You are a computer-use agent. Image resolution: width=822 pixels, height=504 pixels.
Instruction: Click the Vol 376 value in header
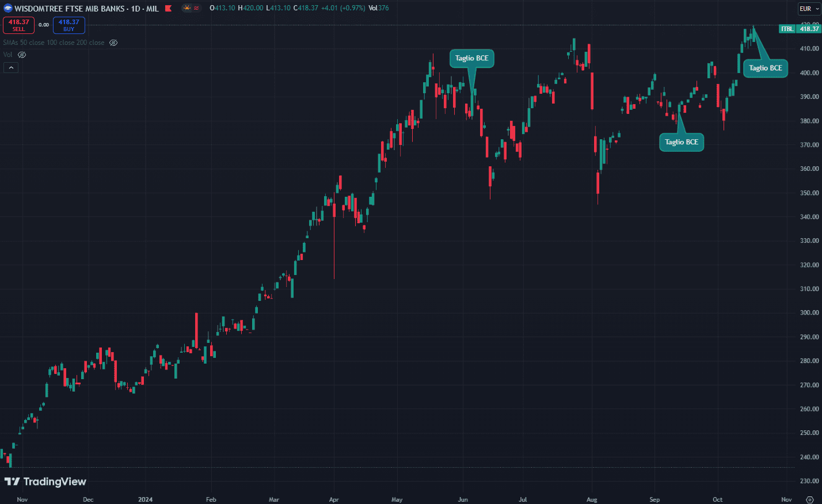(x=378, y=8)
